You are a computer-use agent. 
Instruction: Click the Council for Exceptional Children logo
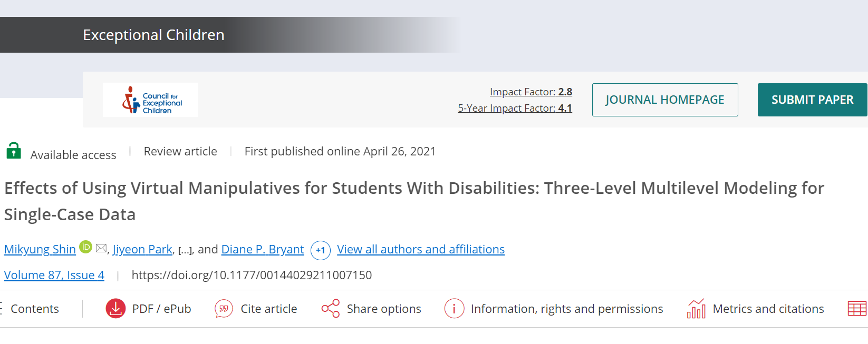(150, 100)
